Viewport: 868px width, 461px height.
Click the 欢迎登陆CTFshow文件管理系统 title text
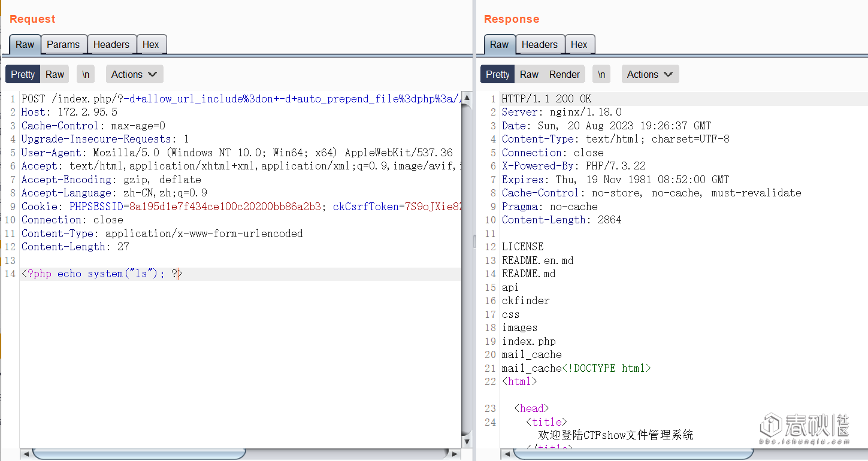coord(616,435)
